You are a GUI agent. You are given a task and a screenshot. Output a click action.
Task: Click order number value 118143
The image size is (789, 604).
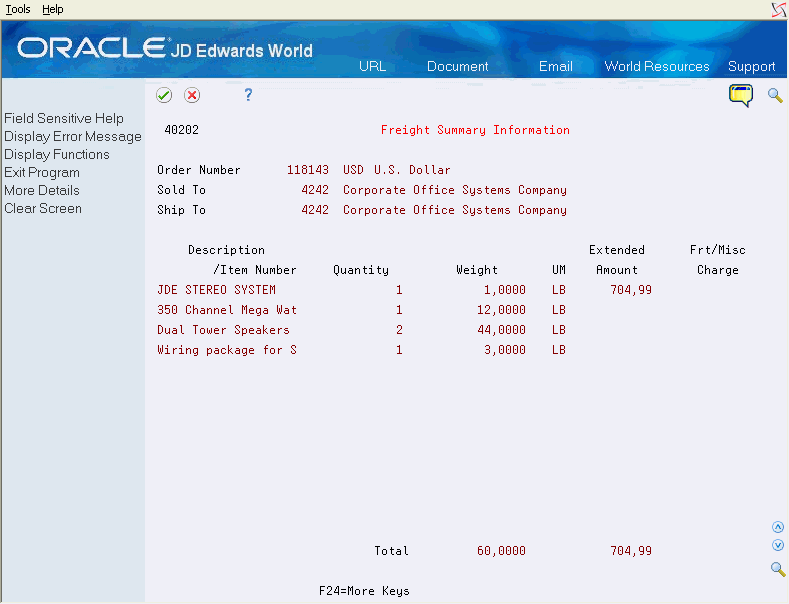[x=307, y=170]
